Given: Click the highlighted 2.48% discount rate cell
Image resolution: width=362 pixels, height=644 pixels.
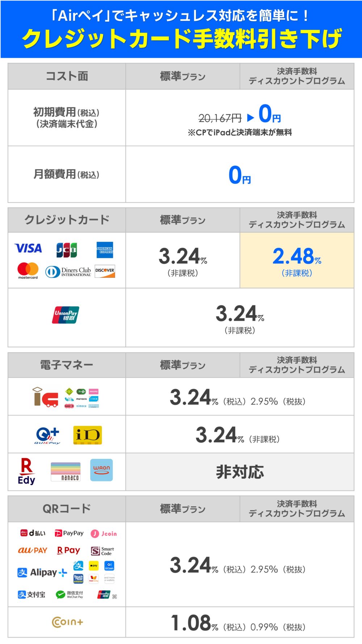Looking at the screenshot, I should [297, 260].
